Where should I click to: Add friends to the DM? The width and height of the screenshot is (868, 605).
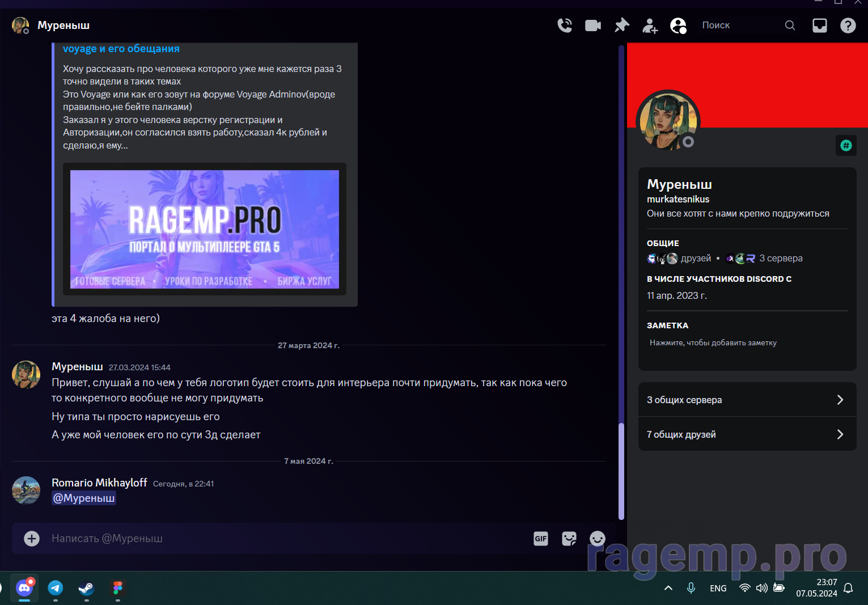(650, 26)
